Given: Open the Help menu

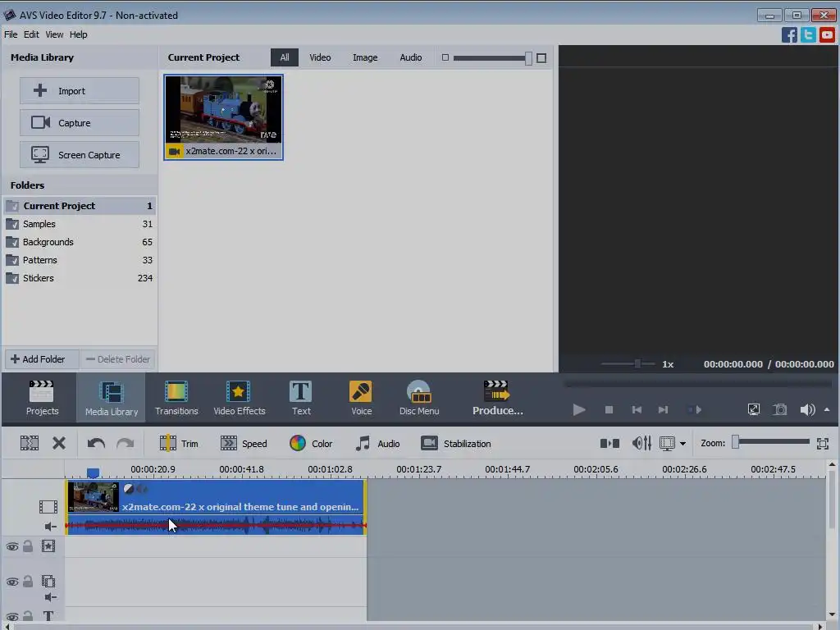Looking at the screenshot, I should (78, 34).
